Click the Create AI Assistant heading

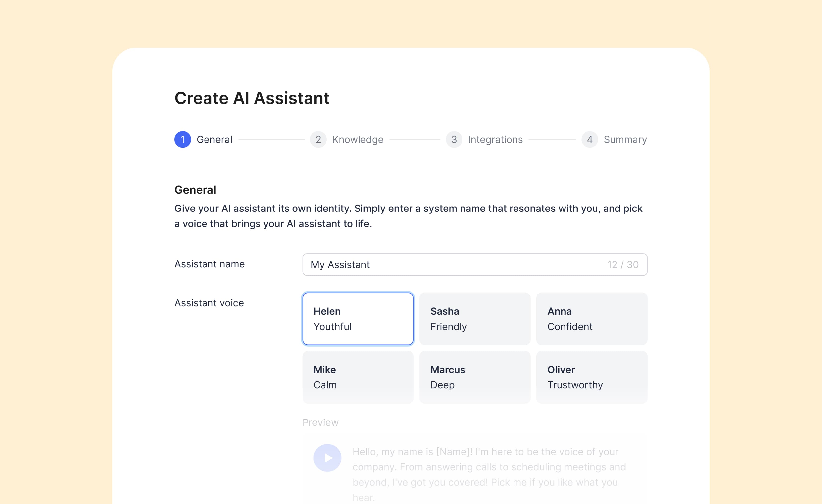click(252, 98)
